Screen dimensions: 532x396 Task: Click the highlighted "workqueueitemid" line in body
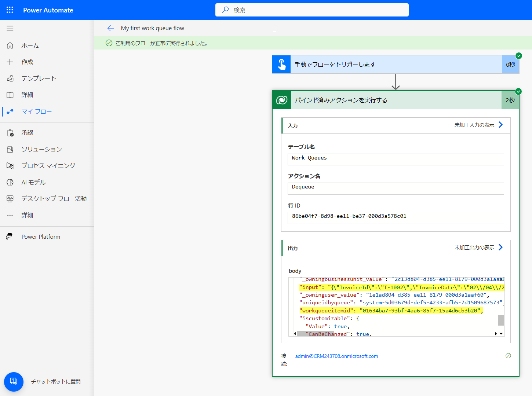391,311
